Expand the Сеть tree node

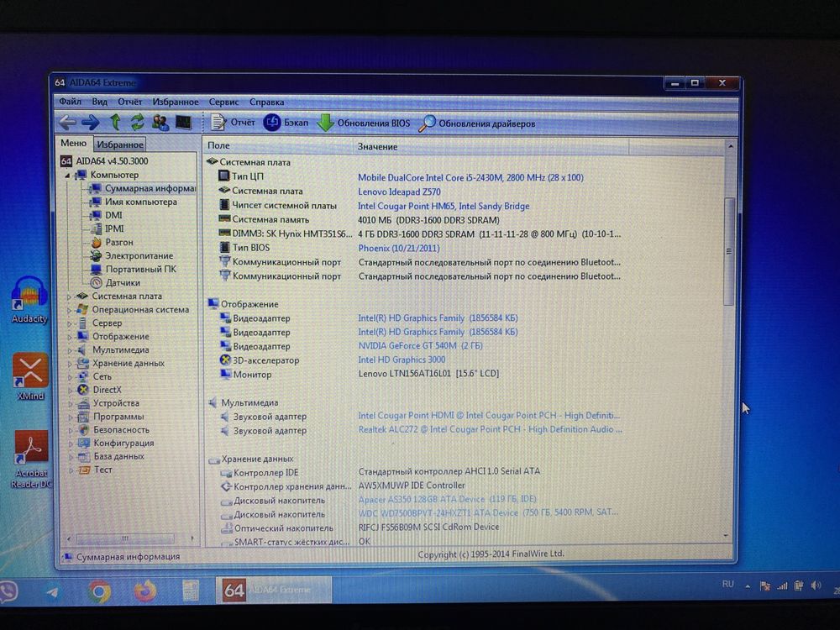pos(70,376)
